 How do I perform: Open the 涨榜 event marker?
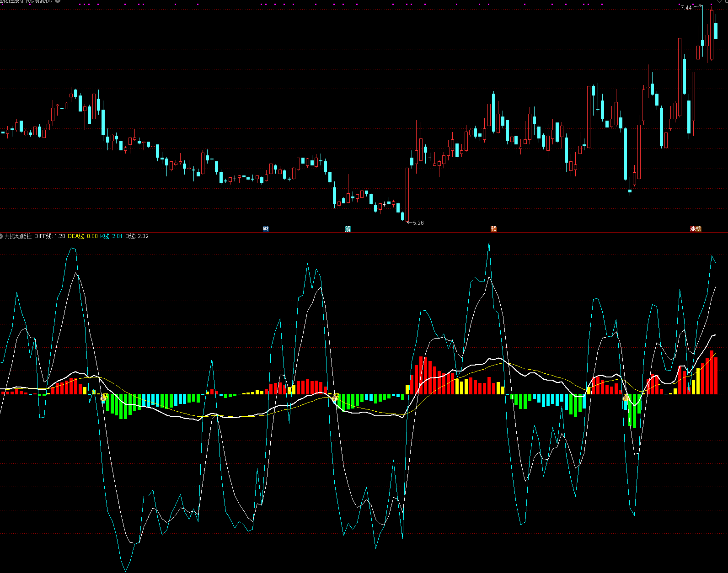[x=696, y=228]
